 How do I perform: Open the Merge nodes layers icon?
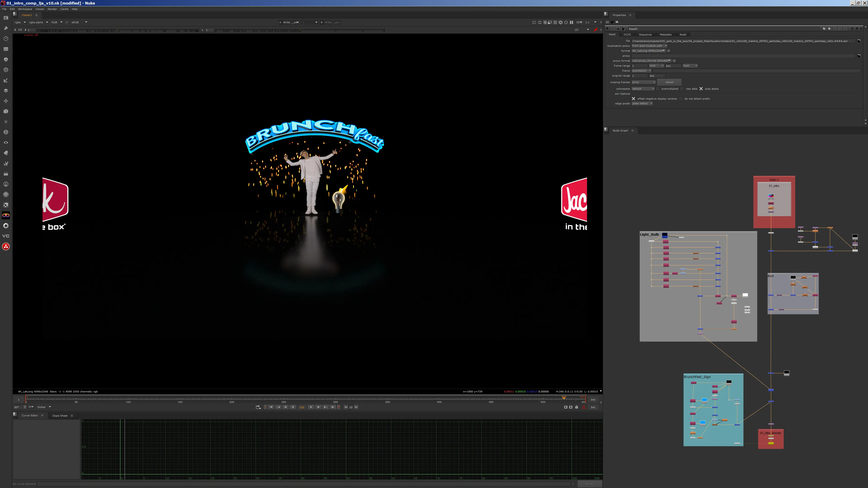6,91
